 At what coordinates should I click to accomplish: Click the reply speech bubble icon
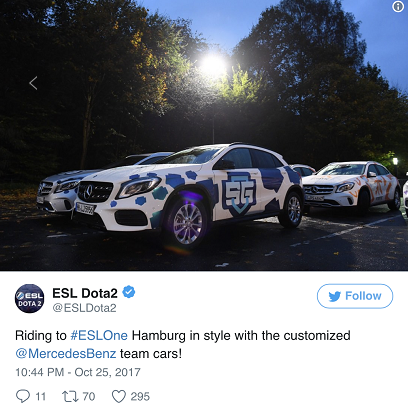coord(23,396)
